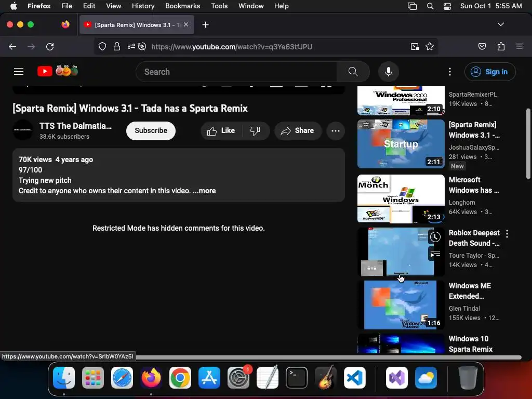532x399 pixels.
Task: Launch Google Chrome from the Dock
Action: pyautogui.click(x=180, y=378)
